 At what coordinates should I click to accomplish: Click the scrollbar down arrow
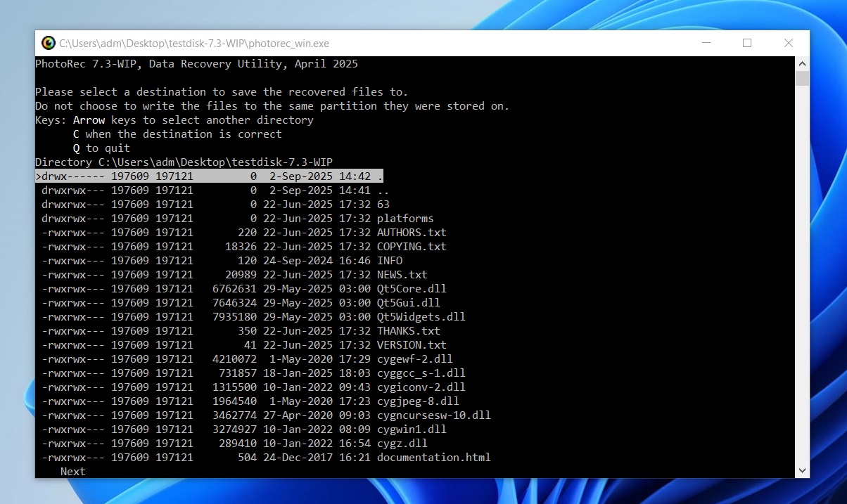click(x=802, y=470)
